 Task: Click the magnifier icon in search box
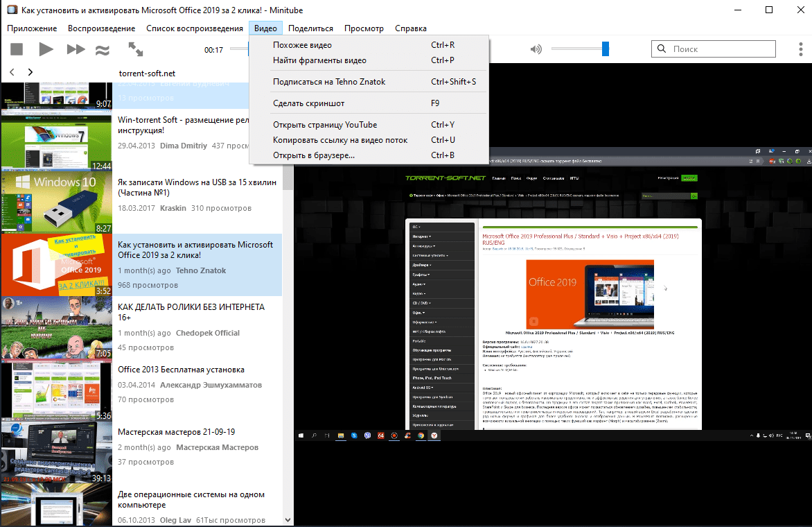pyautogui.click(x=661, y=49)
